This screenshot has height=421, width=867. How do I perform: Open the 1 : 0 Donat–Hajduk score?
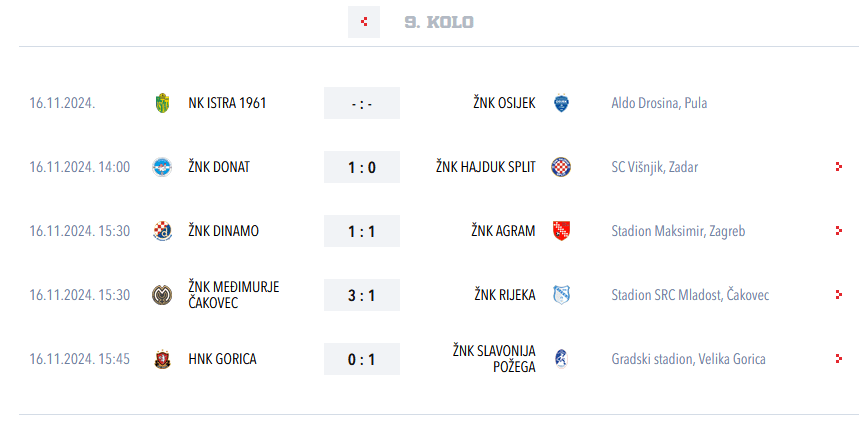click(362, 167)
